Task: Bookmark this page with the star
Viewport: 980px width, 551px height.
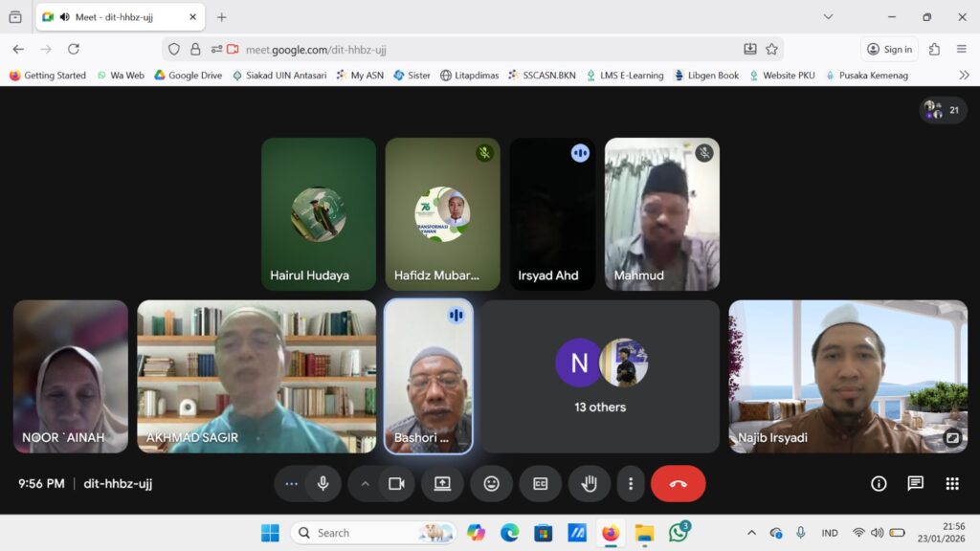Action: click(x=772, y=50)
